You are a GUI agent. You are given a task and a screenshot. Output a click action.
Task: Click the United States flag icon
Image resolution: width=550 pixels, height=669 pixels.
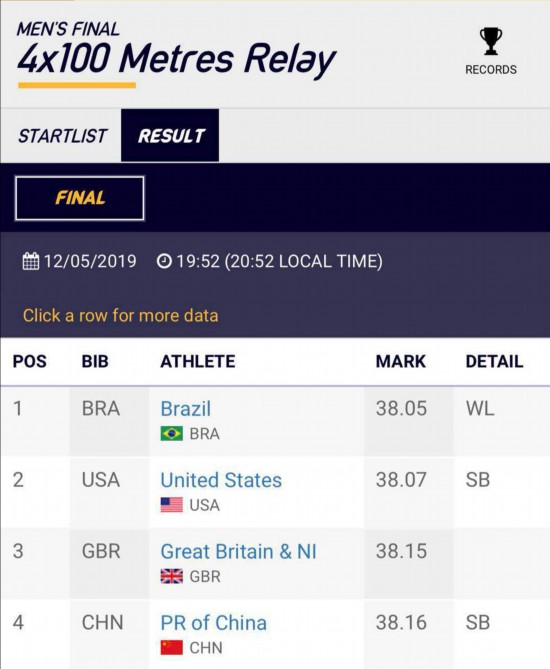point(172,505)
